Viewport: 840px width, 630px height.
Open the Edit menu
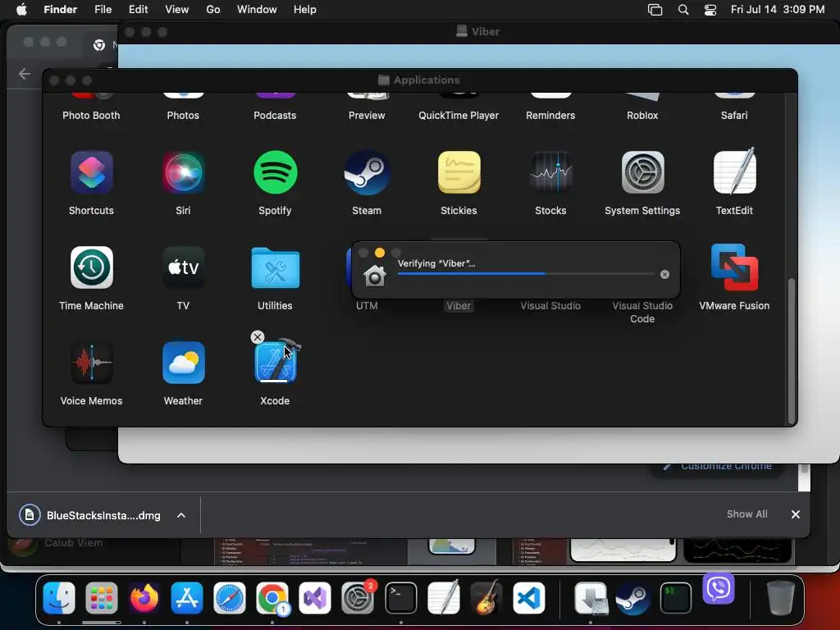point(138,10)
